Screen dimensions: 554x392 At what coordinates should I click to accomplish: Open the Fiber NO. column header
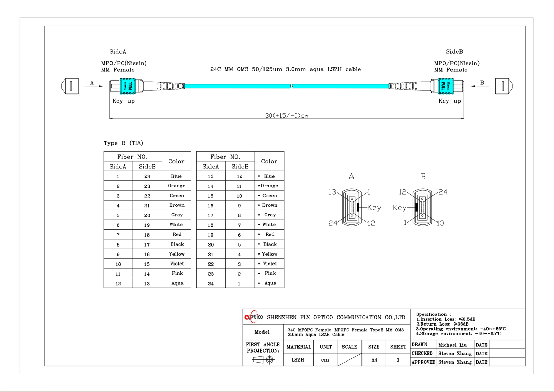tap(133, 157)
